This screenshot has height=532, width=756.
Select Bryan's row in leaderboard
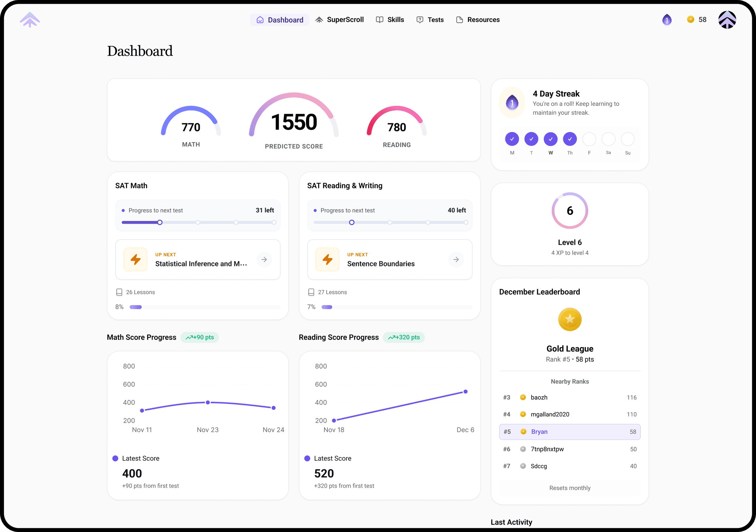[x=570, y=432]
